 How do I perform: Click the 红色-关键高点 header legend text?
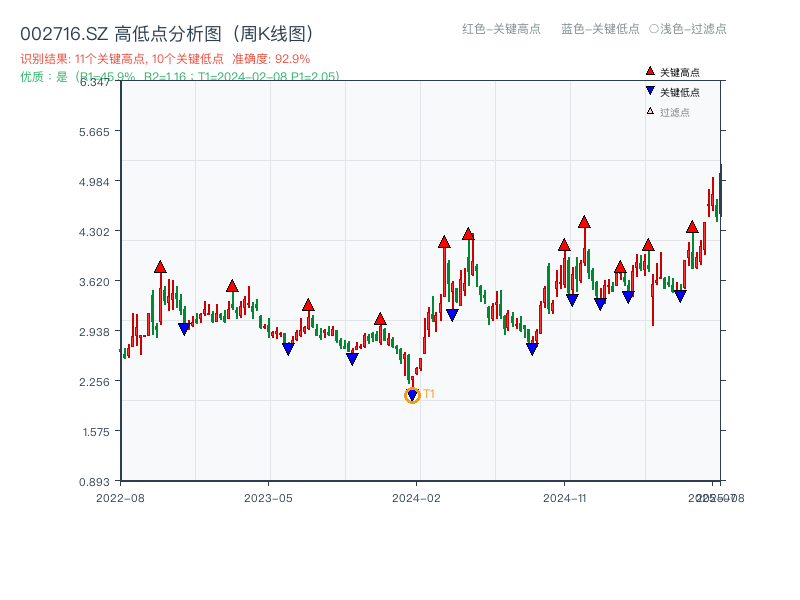(501, 29)
